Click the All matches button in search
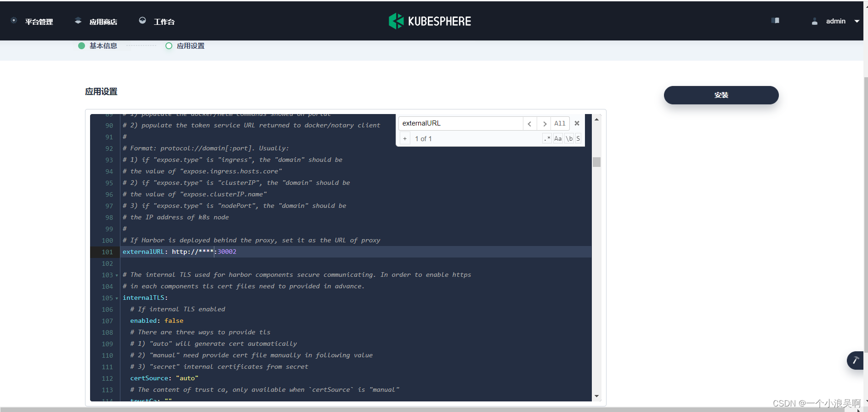868x412 pixels. tap(560, 123)
